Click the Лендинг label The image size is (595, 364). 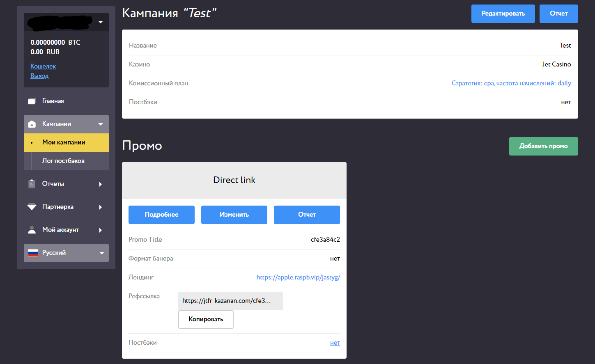click(141, 277)
